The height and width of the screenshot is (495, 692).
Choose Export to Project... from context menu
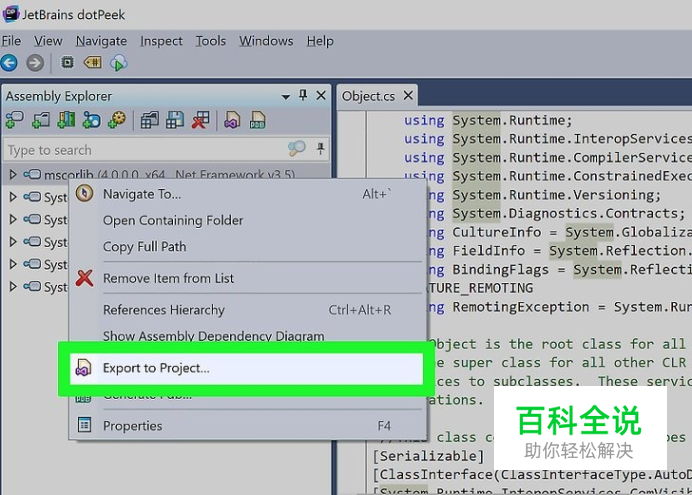[246, 368]
